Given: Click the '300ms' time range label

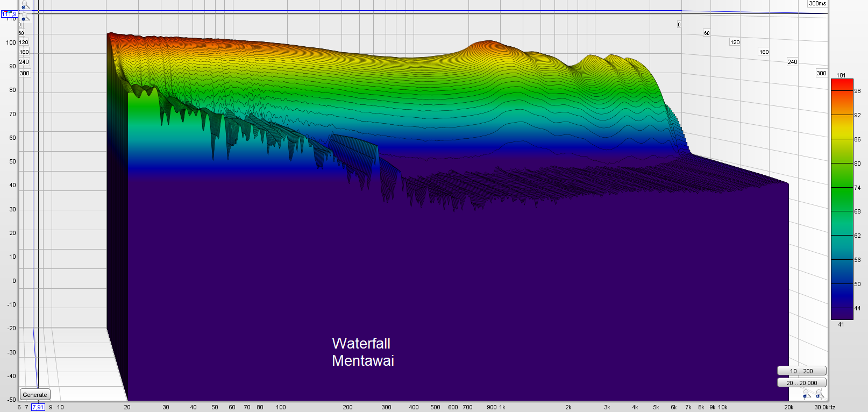Looking at the screenshot, I should coord(817,3).
